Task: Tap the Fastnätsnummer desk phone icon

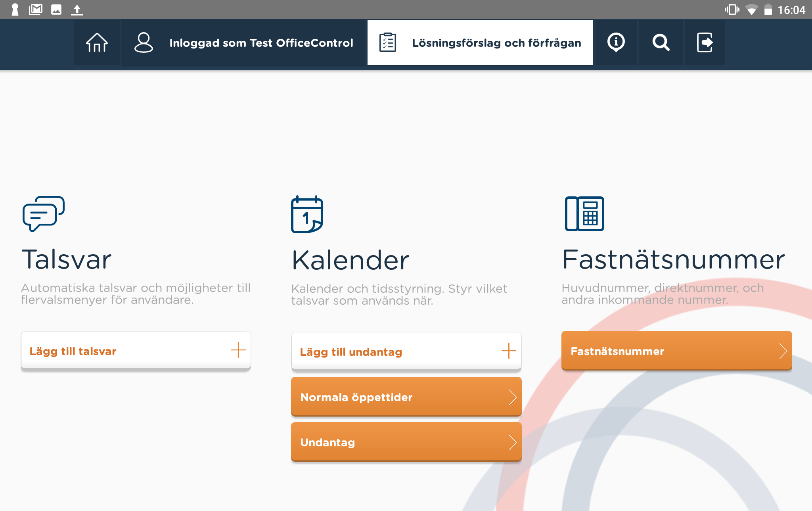Action: [x=584, y=213]
